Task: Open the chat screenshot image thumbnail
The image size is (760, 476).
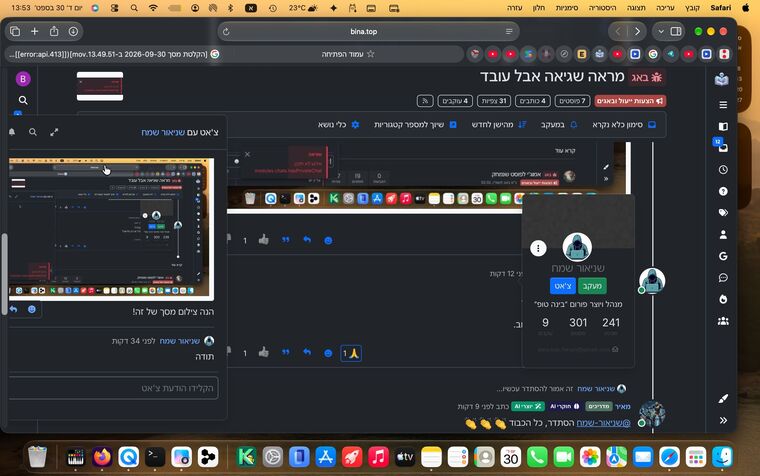Action: pos(111,229)
